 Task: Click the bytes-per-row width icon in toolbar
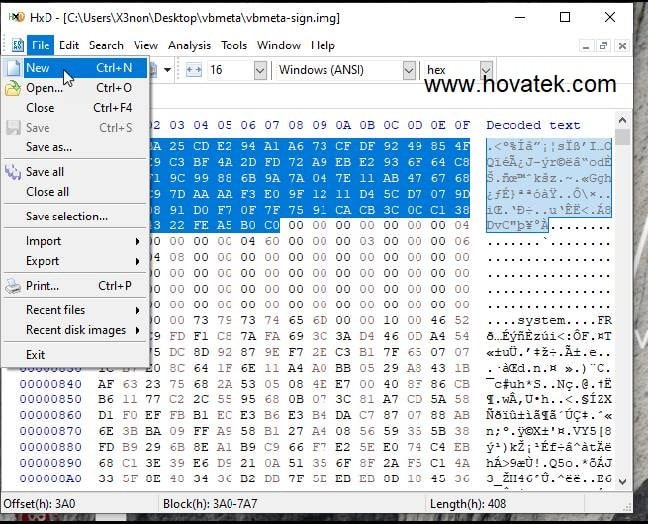193,70
